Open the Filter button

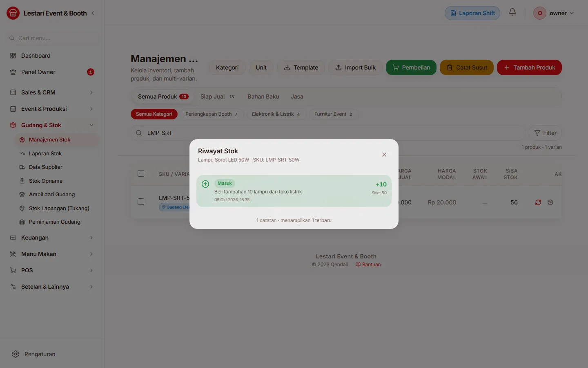tap(545, 133)
